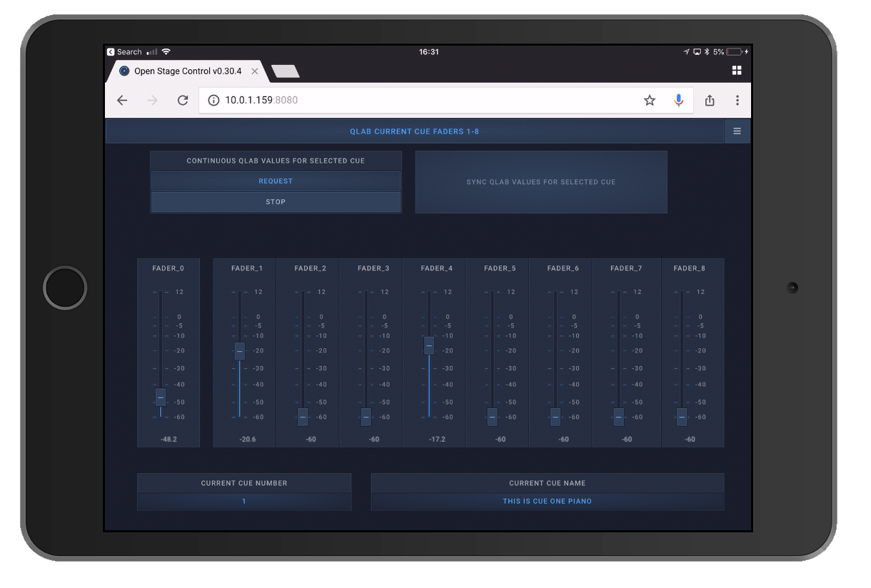Click the browser back arrow
This screenshot has height=588, width=871.
point(122,101)
